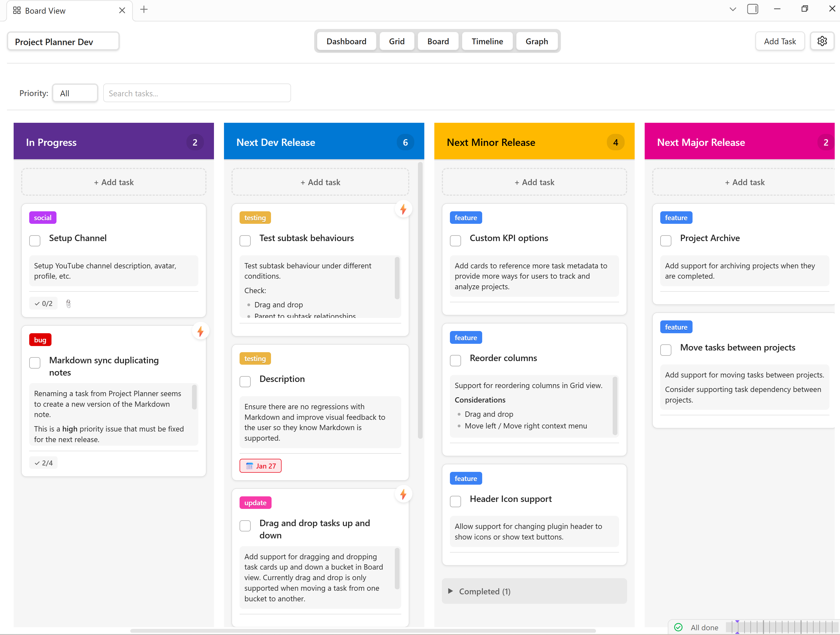The width and height of the screenshot is (840, 635).
Task: Click lightning icon on Test subtask behaviours card
Action: pos(403,209)
